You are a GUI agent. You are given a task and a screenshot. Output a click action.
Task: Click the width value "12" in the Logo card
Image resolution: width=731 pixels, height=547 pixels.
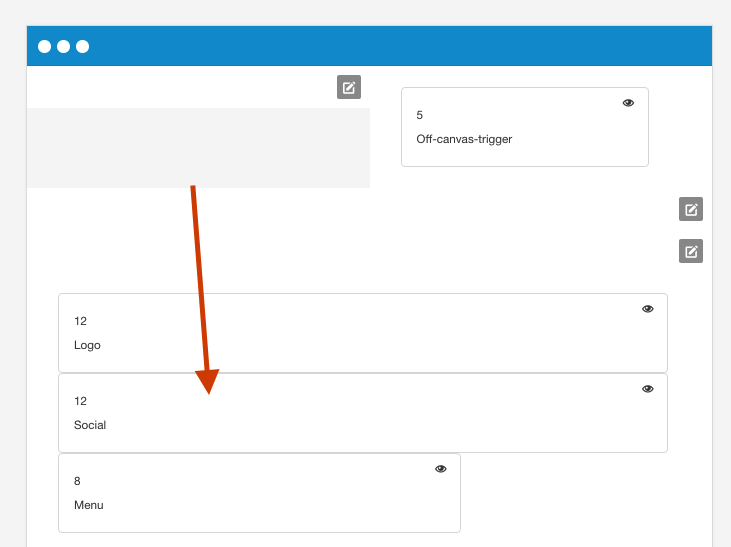coord(80,321)
